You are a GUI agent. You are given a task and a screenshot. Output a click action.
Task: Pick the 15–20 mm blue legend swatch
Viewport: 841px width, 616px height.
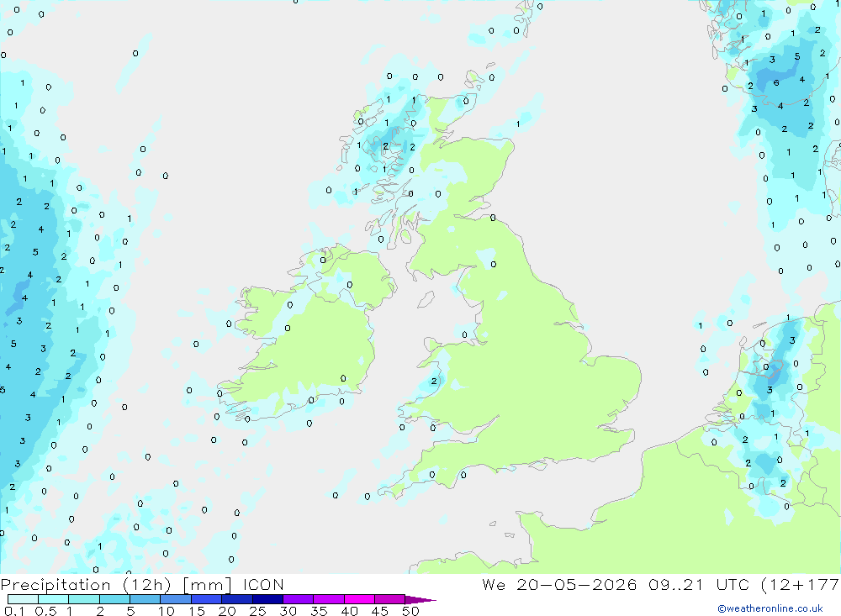point(207,599)
